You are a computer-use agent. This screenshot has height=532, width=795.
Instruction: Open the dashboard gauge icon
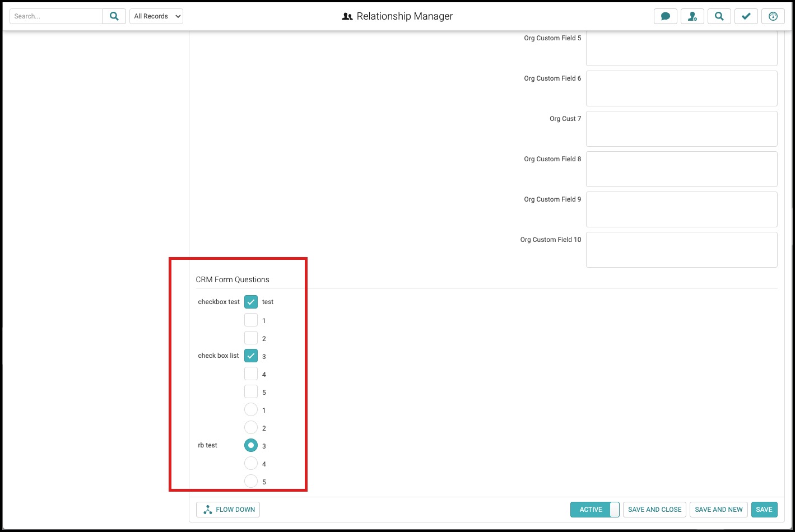773,16
